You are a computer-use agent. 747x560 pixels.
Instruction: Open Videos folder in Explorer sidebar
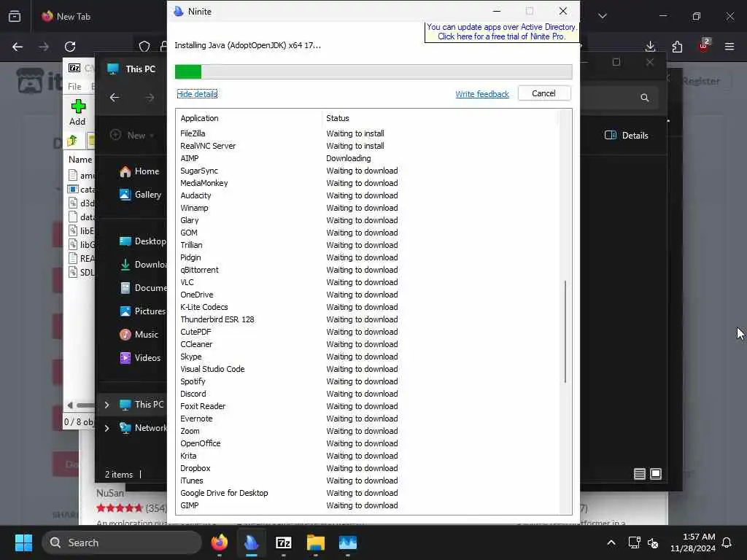pyautogui.click(x=140, y=357)
